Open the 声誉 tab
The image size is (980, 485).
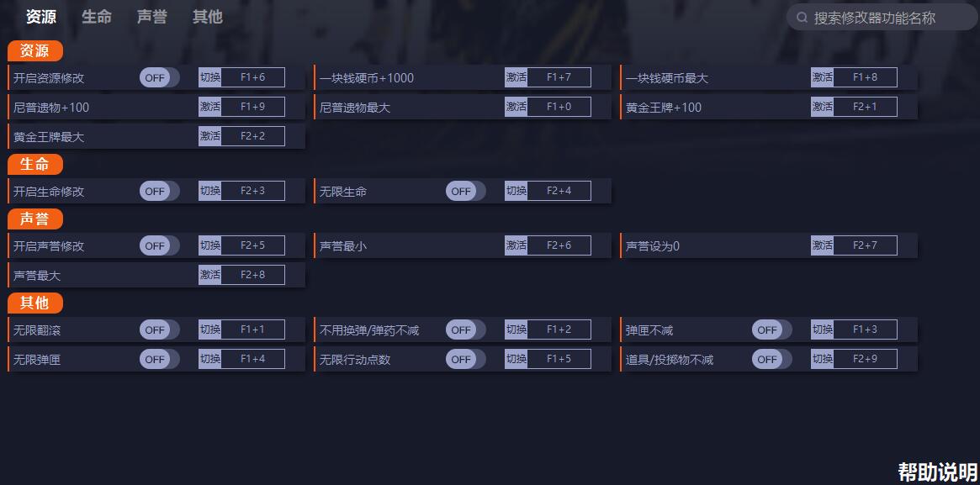tap(152, 17)
